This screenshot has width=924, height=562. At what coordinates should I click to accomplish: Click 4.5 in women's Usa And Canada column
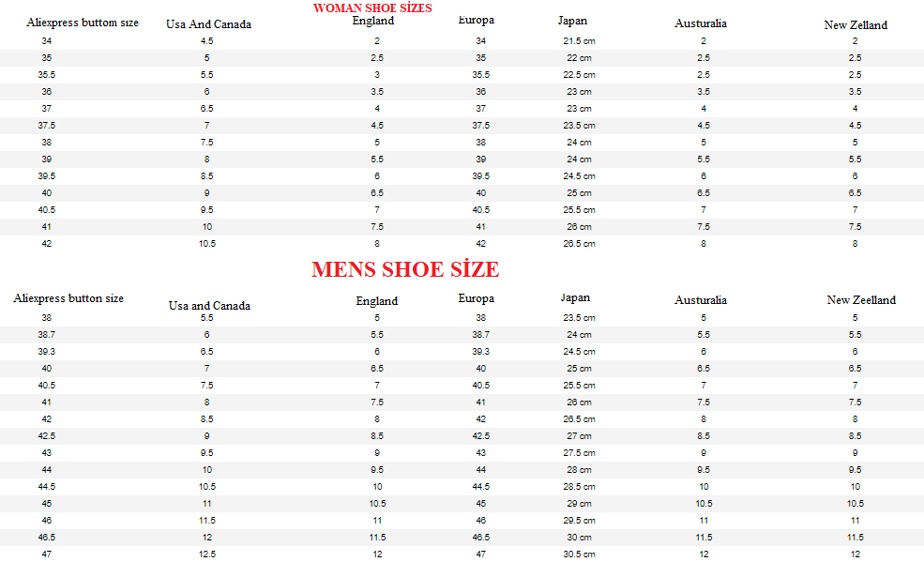point(206,41)
